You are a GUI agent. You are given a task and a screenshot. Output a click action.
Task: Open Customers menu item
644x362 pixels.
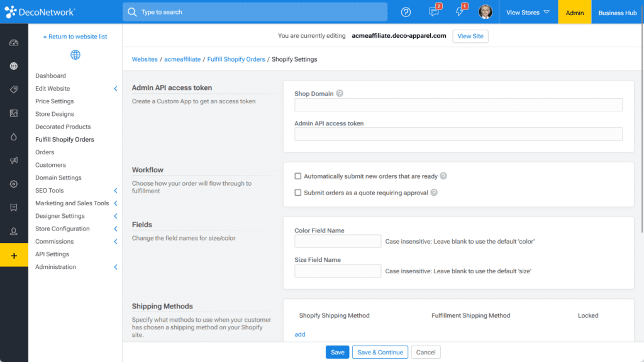pyautogui.click(x=50, y=165)
